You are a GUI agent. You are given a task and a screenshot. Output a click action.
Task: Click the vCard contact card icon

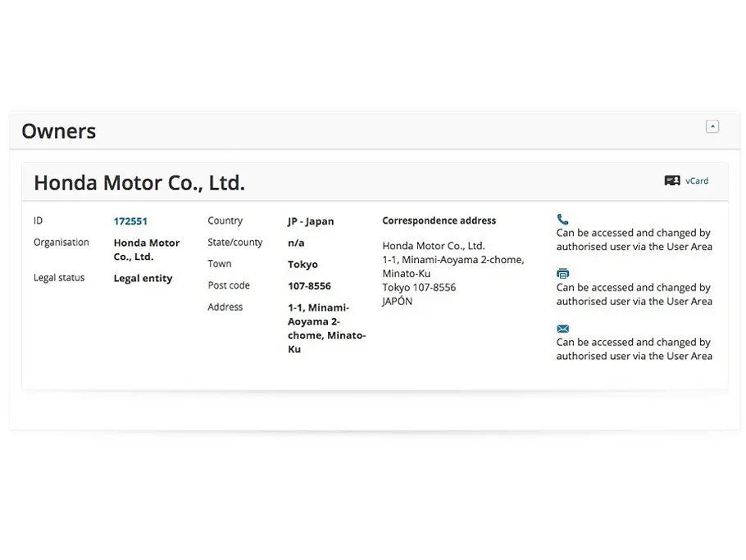click(672, 180)
